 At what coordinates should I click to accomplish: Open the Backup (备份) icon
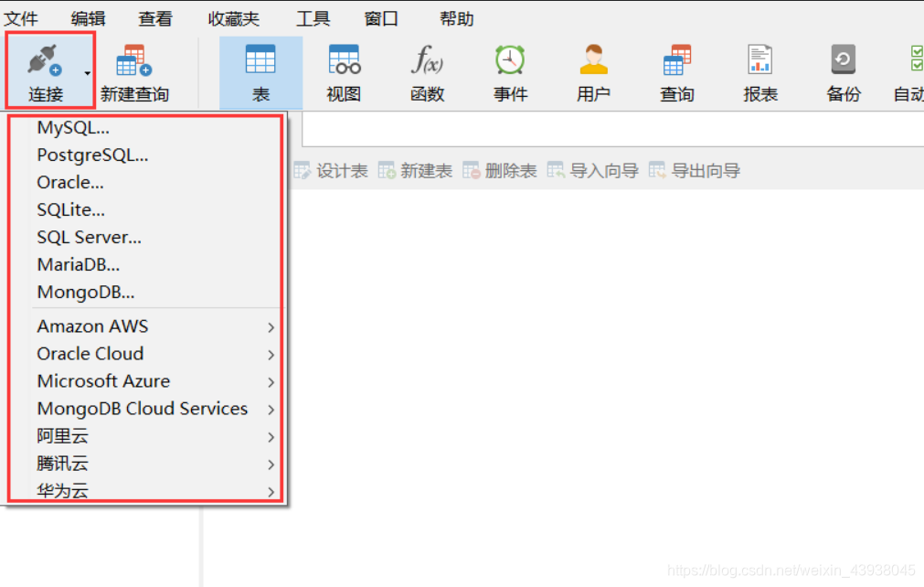click(844, 59)
